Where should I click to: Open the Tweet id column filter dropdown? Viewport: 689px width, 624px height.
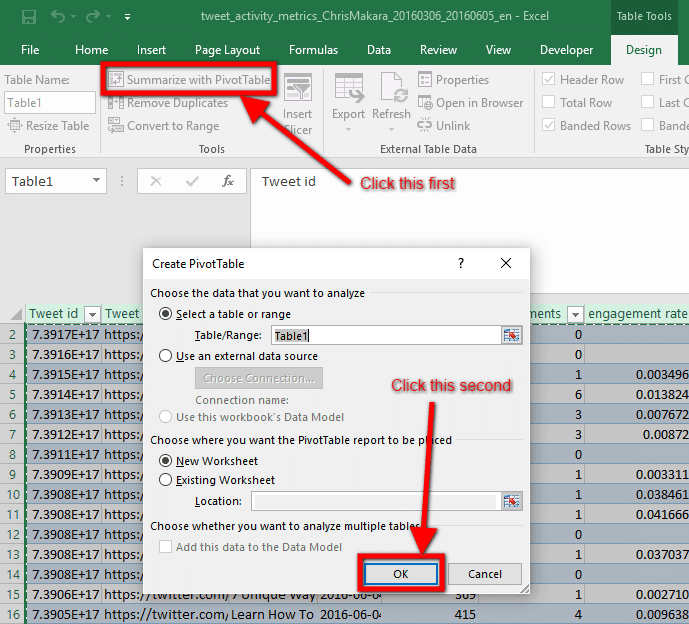pyautogui.click(x=92, y=314)
